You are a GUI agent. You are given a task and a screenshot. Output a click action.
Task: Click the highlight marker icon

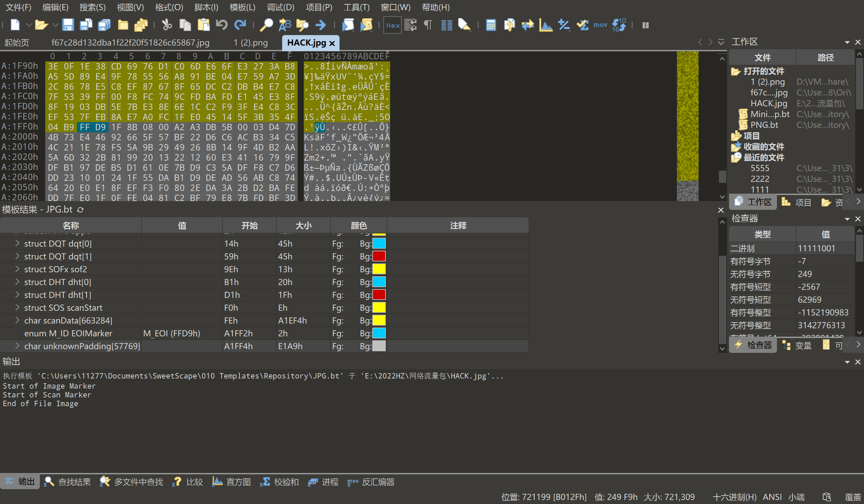pyautogui.click(x=465, y=25)
